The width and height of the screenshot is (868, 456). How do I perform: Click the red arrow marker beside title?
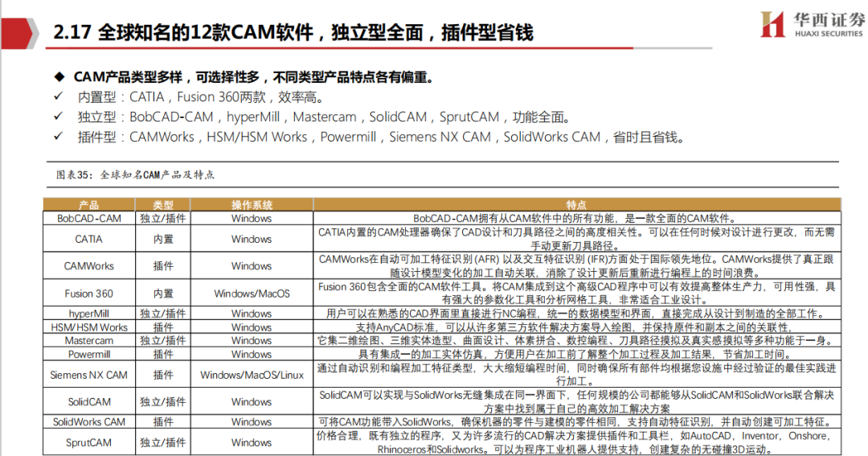(x=19, y=33)
